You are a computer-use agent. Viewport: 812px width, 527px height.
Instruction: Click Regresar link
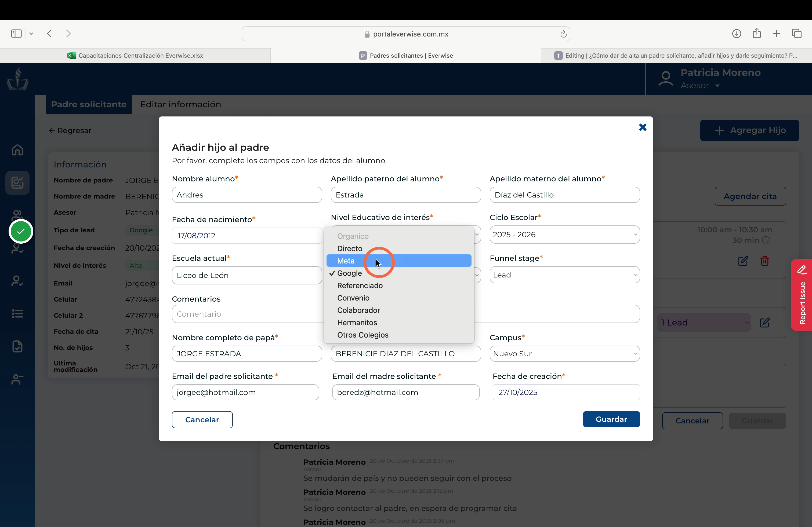(x=70, y=131)
